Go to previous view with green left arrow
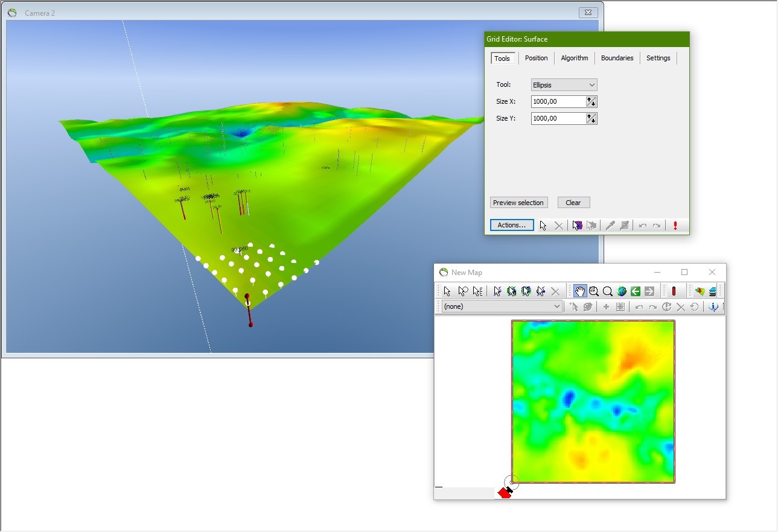This screenshot has width=778, height=532. coord(636,291)
